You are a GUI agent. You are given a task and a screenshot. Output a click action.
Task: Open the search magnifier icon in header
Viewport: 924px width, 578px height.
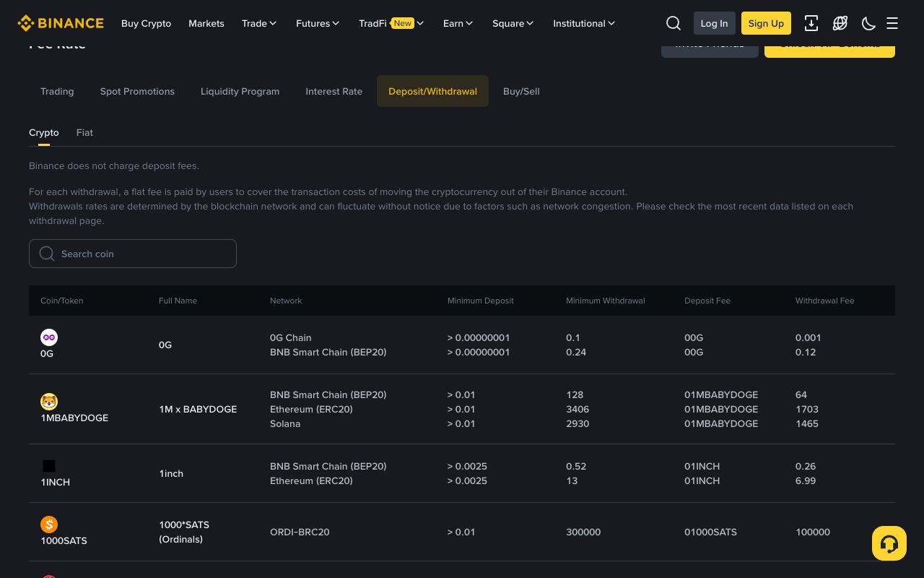click(674, 23)
